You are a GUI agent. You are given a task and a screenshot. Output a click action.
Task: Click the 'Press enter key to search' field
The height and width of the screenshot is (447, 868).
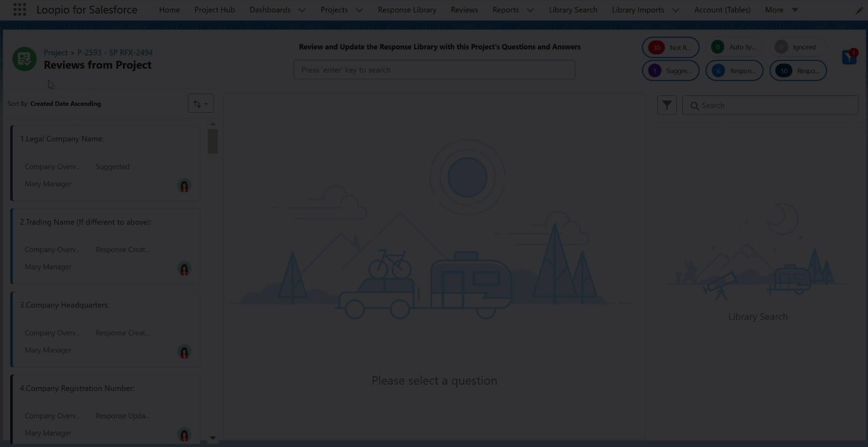click(x=434, y=70)
